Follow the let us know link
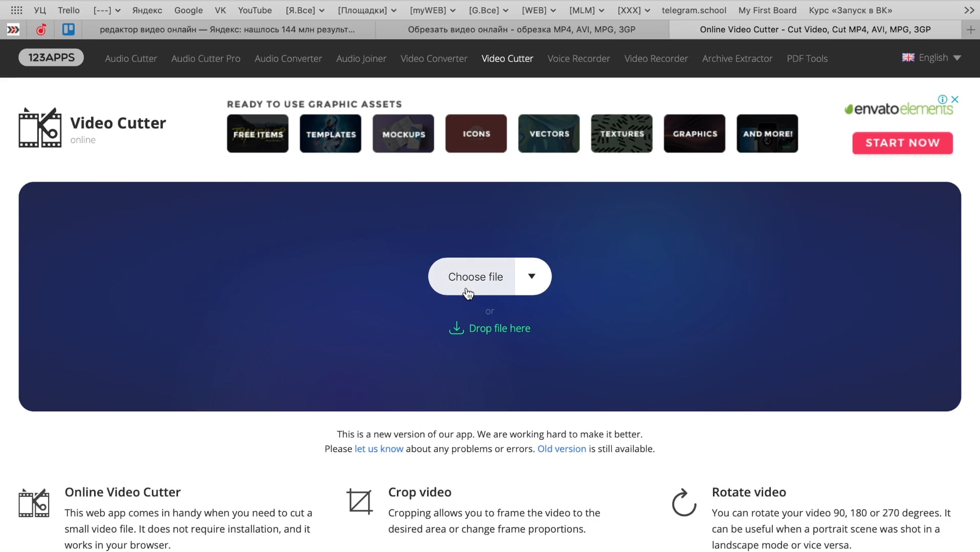 [379, 448]
